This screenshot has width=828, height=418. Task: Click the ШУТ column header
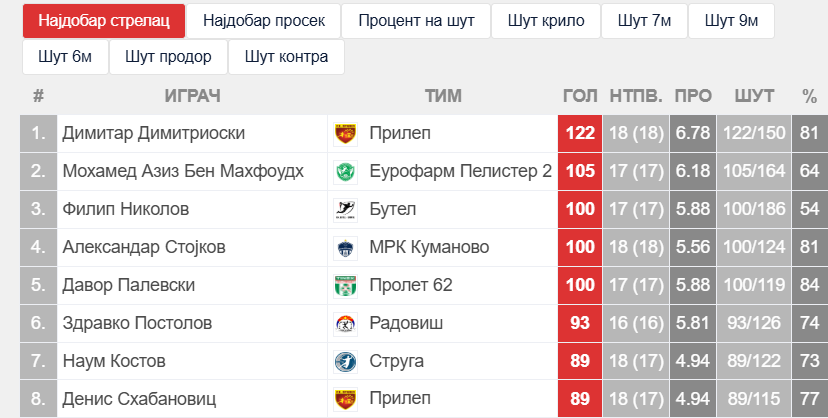pos(754,96)
